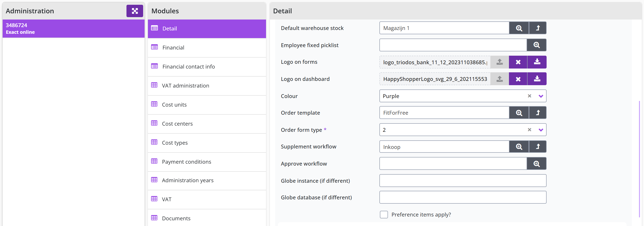Open lookup for Order template

[x=519, y=113]
